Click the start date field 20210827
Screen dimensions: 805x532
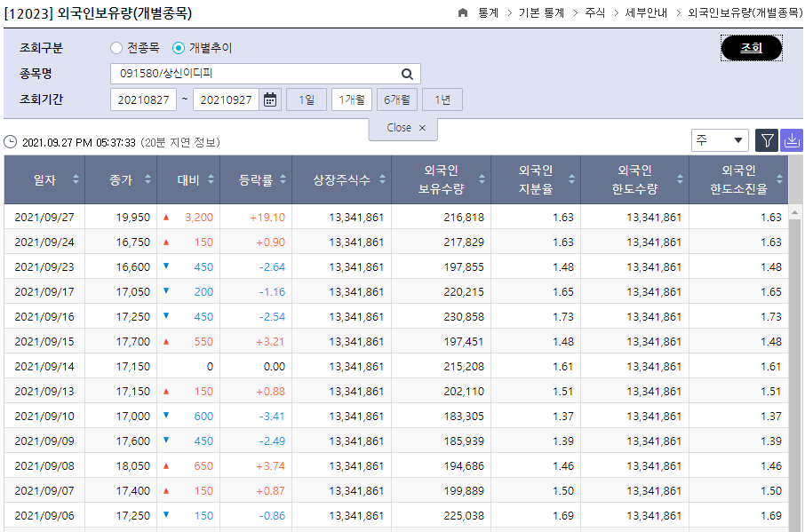pyautogui.click(x=143, y=99)
